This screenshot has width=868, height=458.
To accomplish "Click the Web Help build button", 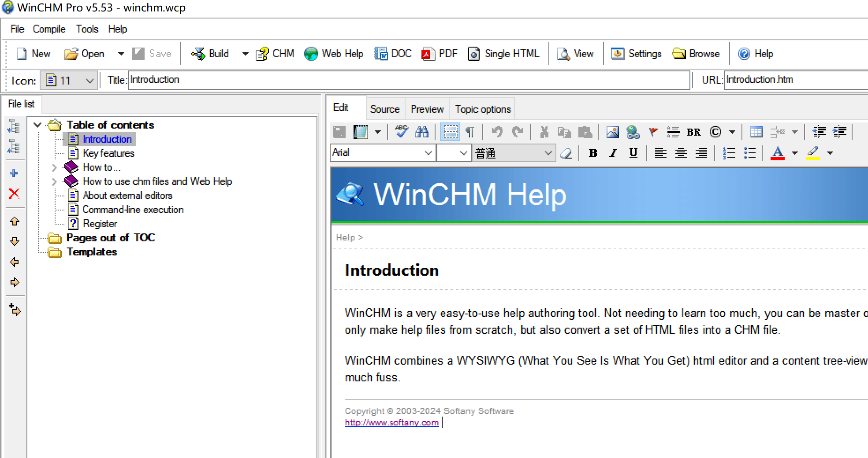I will point(334,54).
